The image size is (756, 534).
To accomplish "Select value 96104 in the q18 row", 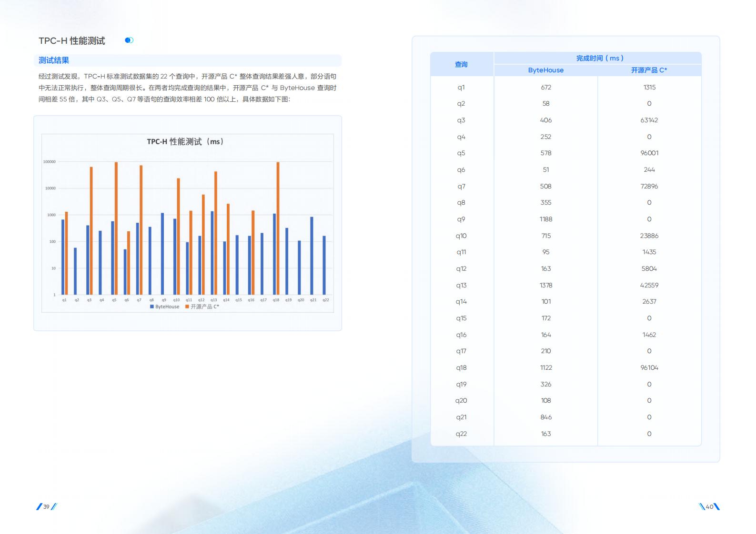I will [x=649, y=367].
